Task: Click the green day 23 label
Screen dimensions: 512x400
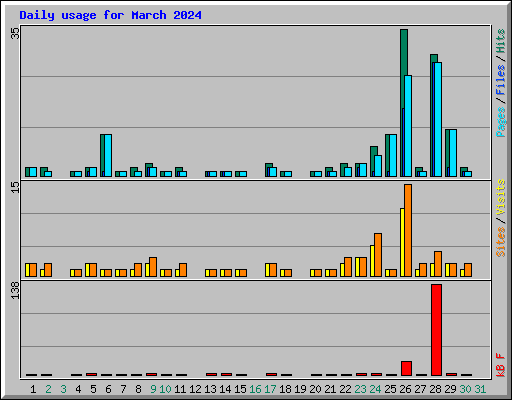Action: pos(360,389)
